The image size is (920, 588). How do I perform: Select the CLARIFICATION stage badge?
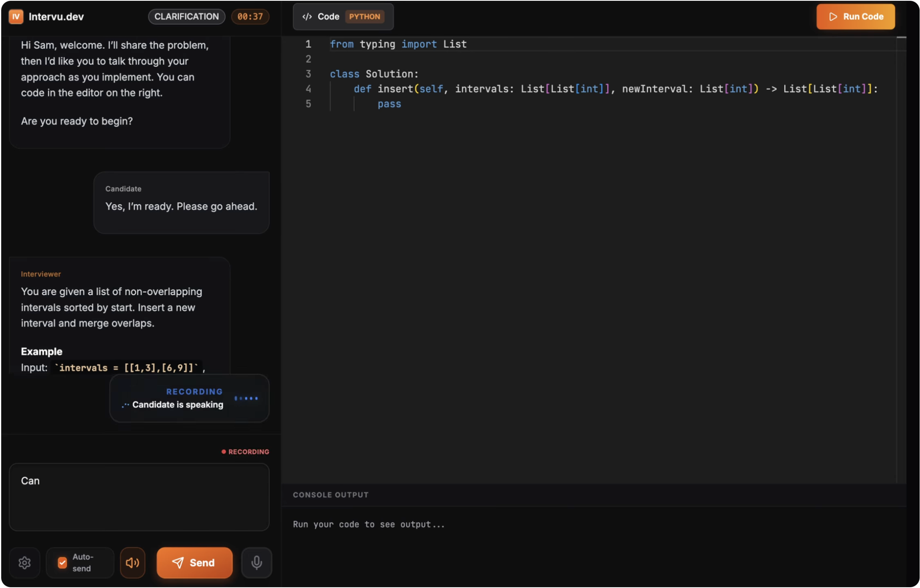tap(186, 16)
